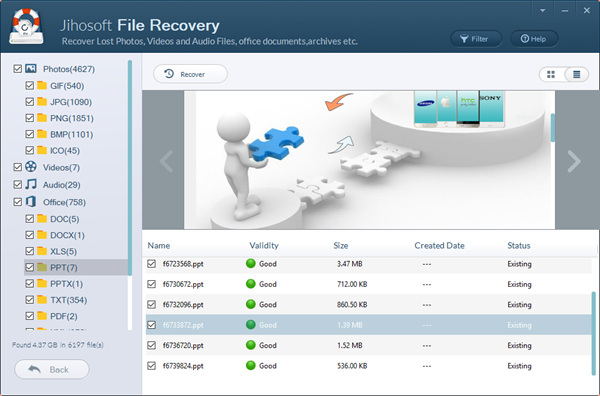Click green validity dot for f6736720.ppt
Screen dimensions: 600x396
click(251, 345)
